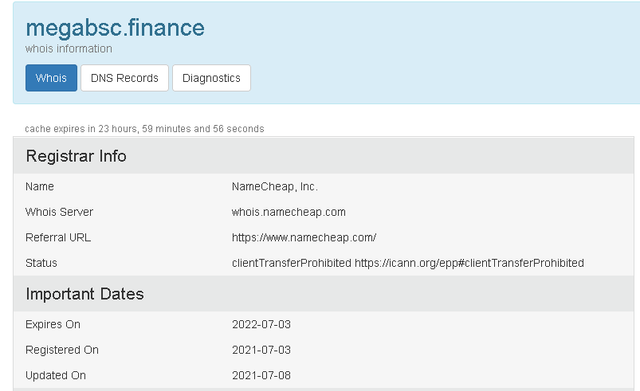Click the Status row label
The width and height of the screenshot is (640, 391).
click(41, 263)
